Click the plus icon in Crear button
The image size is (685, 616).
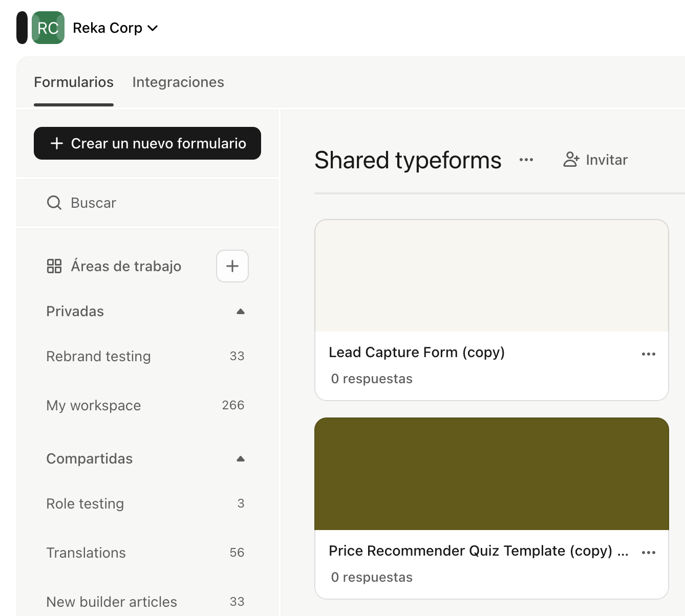pos(57,143)
